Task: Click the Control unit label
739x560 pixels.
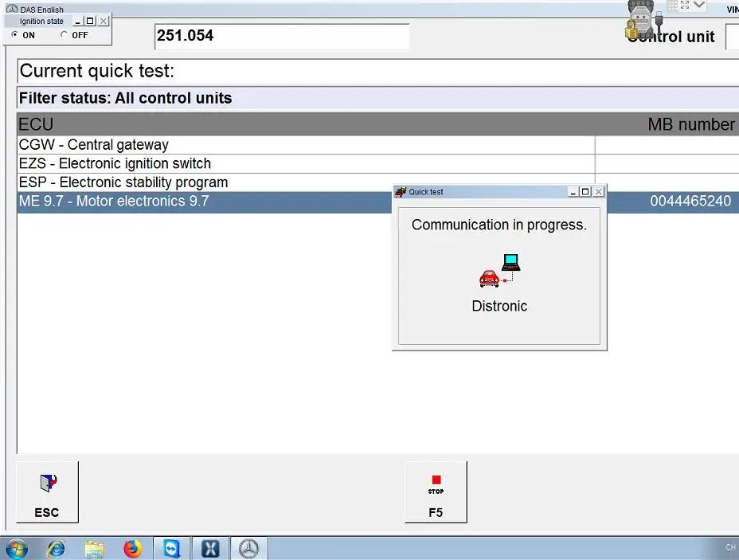Action: (671, 37)
